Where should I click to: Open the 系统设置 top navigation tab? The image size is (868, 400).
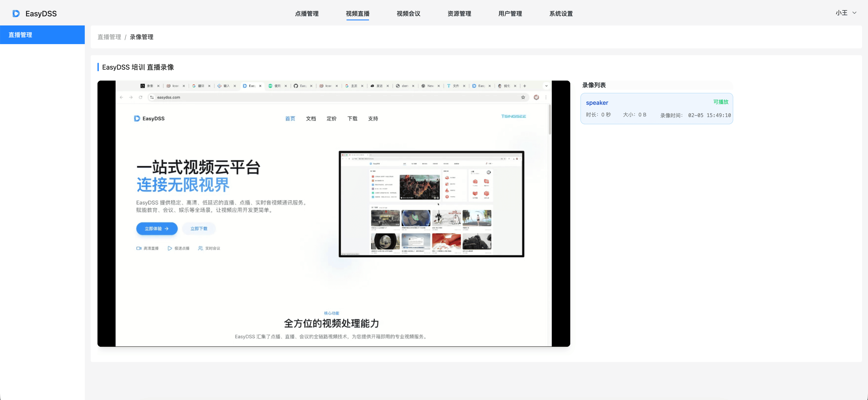(561, 14)
